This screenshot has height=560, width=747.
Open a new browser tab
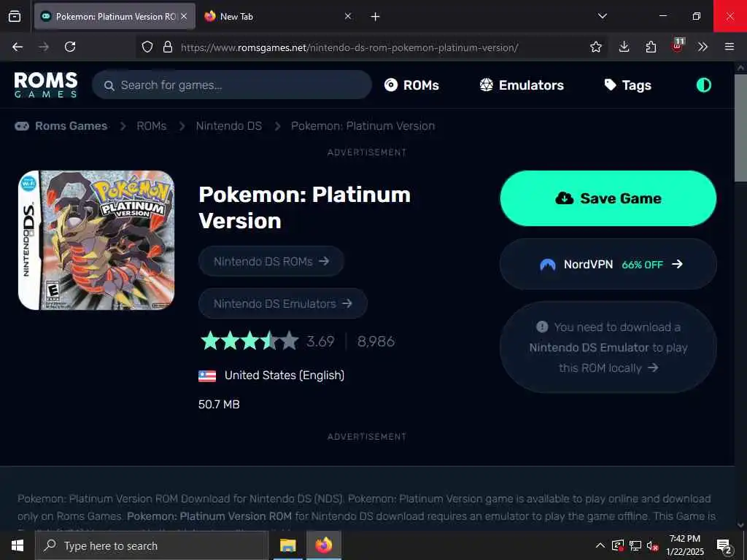coord(375,17)
